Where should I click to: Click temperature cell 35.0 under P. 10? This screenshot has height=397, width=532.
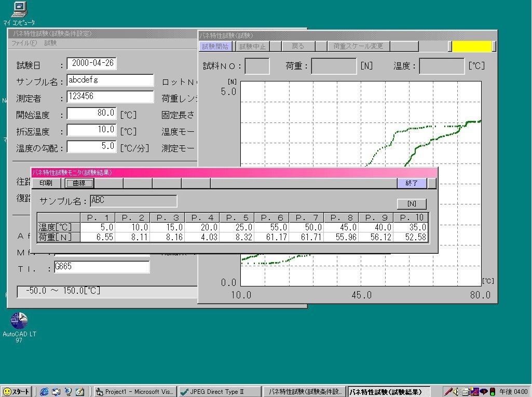coord(411,227)
